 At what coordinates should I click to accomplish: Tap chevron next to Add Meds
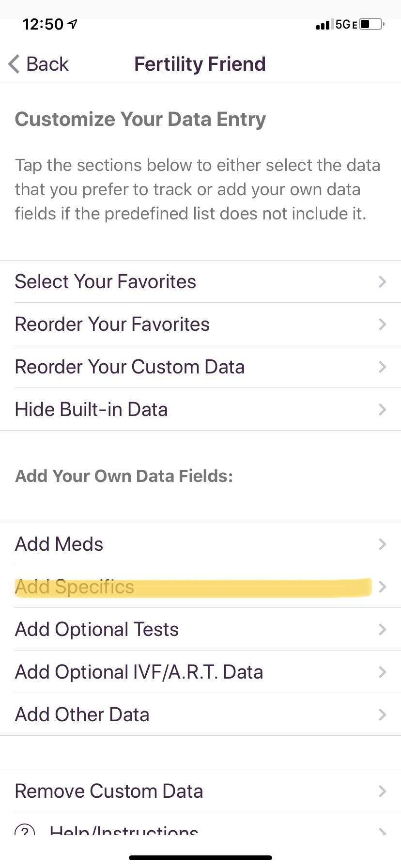(382, 544)
